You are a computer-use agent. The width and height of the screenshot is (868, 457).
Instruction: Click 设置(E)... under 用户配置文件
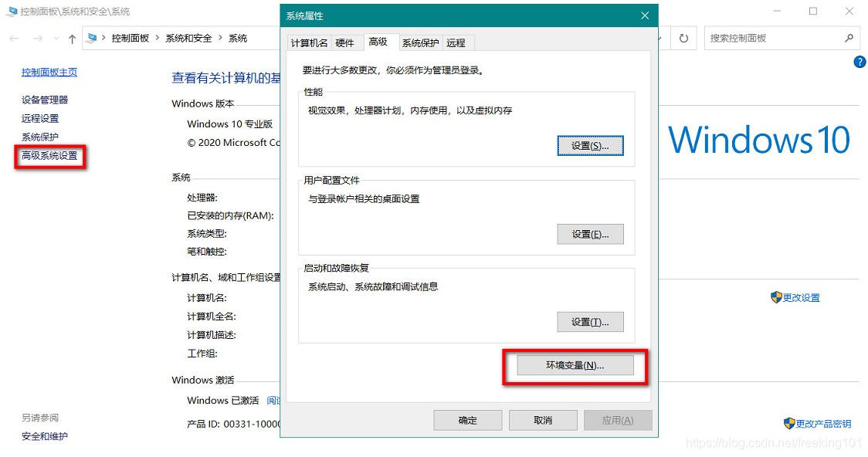[x=590, y=234]
